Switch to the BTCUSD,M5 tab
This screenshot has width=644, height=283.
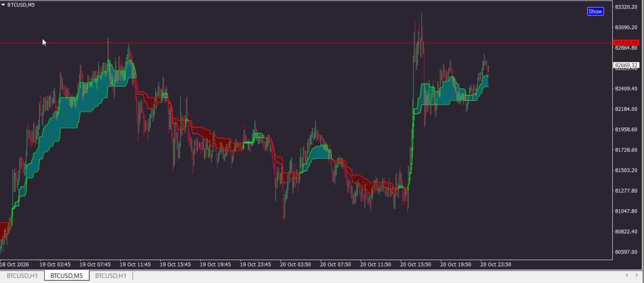click(67, 275)
